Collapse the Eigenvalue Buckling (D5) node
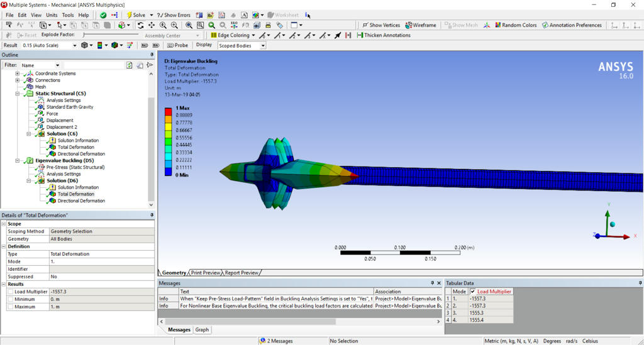The image size is (644, 345). coord(18,160)
